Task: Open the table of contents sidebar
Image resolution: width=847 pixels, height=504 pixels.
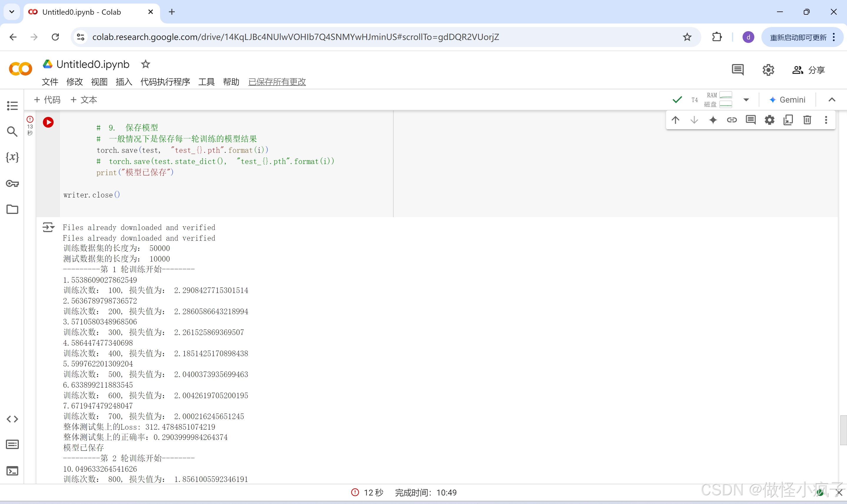Action: pyautogui.click(x=12, y=106)
